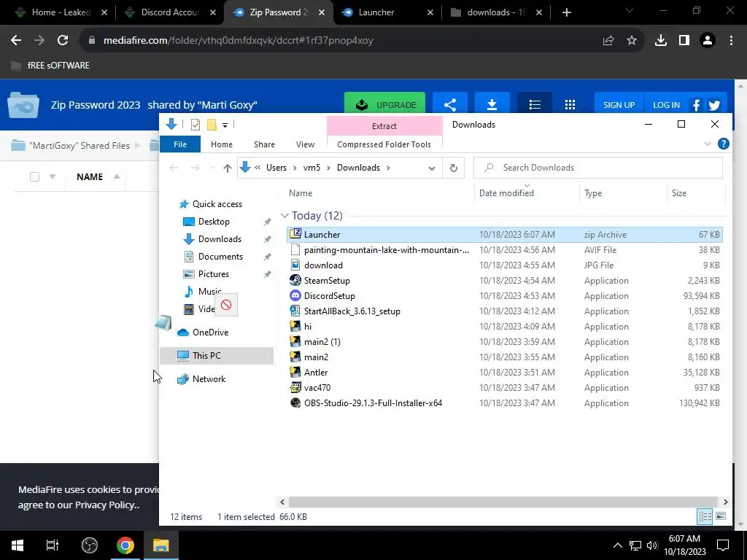Viewport: 747px width, 560px height.
Task: Expand Recent locations dropdown in Explorer
Action: [x=212, y=168]
